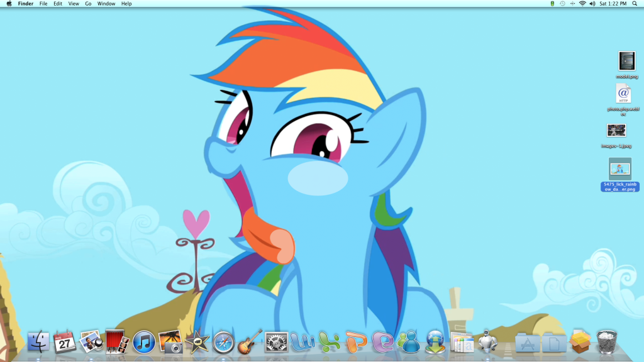
Task: Launch Microsoft Word from Dock
Action: pyautogui.click(x=303, y=342)
